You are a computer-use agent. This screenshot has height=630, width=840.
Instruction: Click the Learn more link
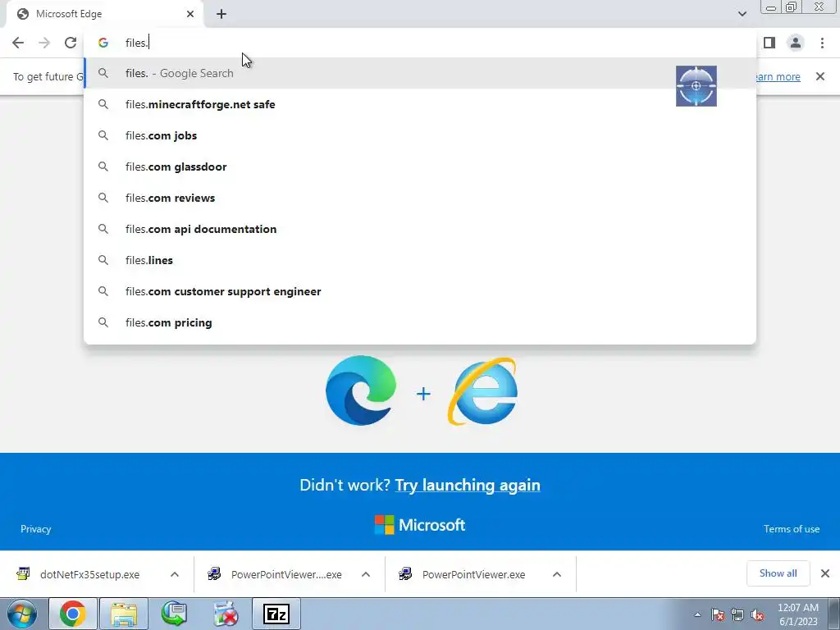(x=778, y=76)
